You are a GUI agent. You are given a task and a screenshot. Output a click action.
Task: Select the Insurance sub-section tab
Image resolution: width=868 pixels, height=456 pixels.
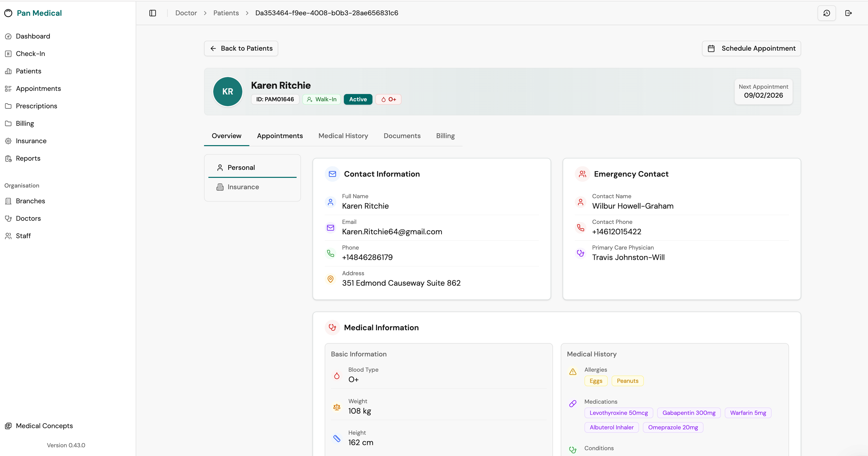pos(243,187)
